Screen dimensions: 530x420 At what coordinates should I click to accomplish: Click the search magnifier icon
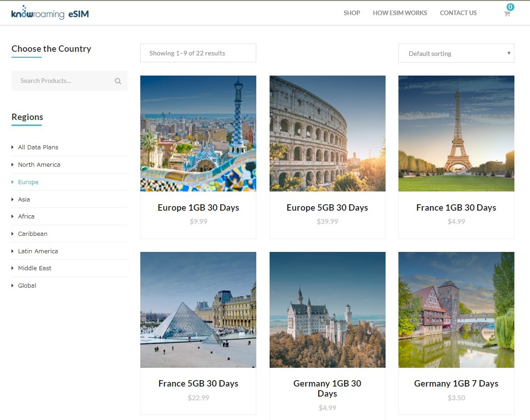(118, 81)
